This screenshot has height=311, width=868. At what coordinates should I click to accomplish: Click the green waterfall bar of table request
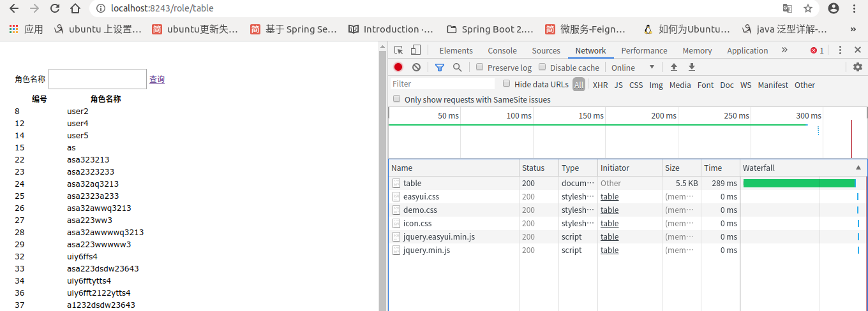799,184
